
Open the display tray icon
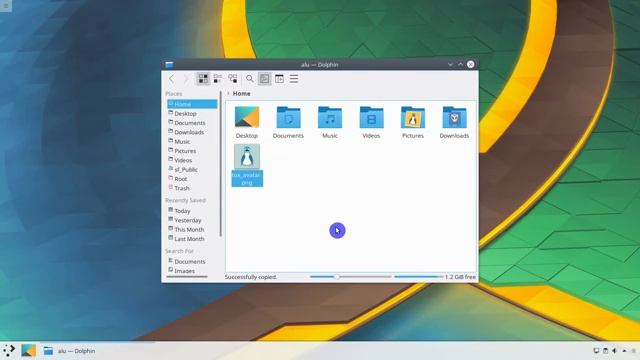596,351
